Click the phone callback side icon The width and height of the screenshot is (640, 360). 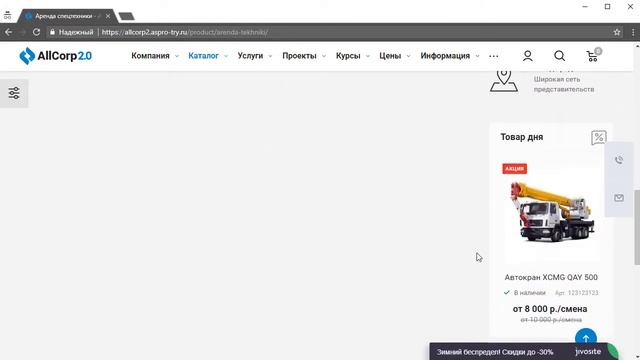[619, 160]
